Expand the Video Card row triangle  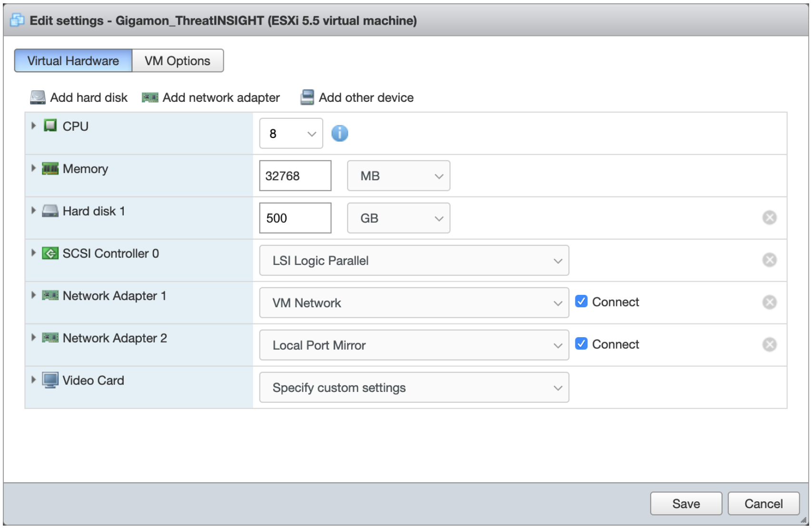pyautogui.click(x=33, y=380)
